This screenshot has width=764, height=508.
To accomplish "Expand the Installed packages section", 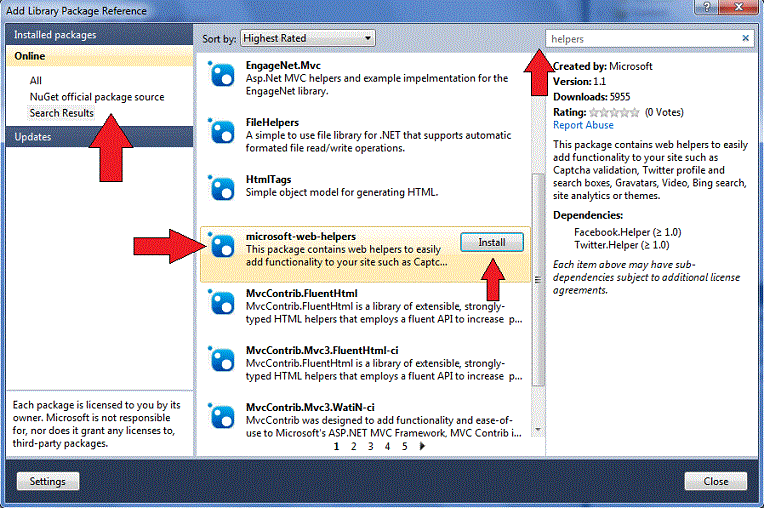I will (x=99, y=35).
